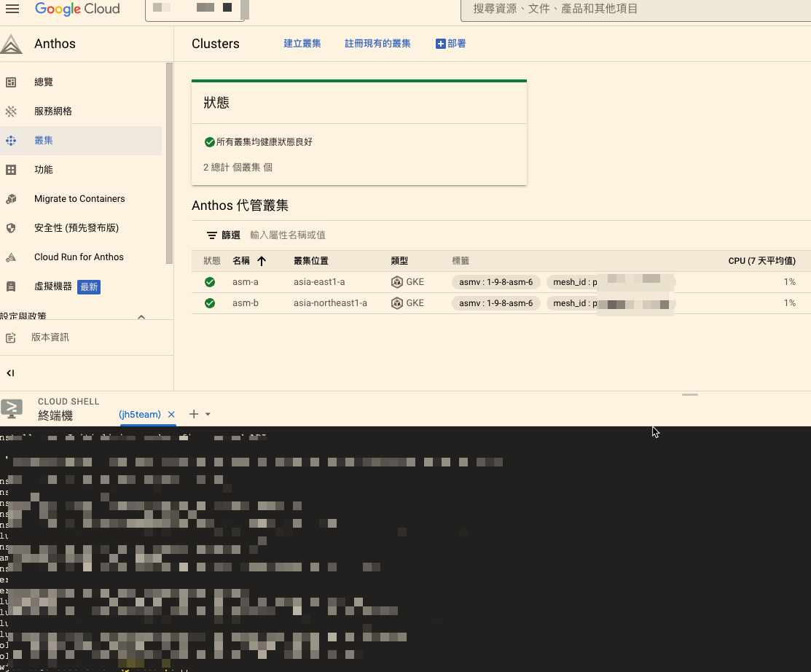The height and width of the screenshot is (672, 811).
Task: Click the GKE hexagon icon in asm-b row
Action: 396,303
